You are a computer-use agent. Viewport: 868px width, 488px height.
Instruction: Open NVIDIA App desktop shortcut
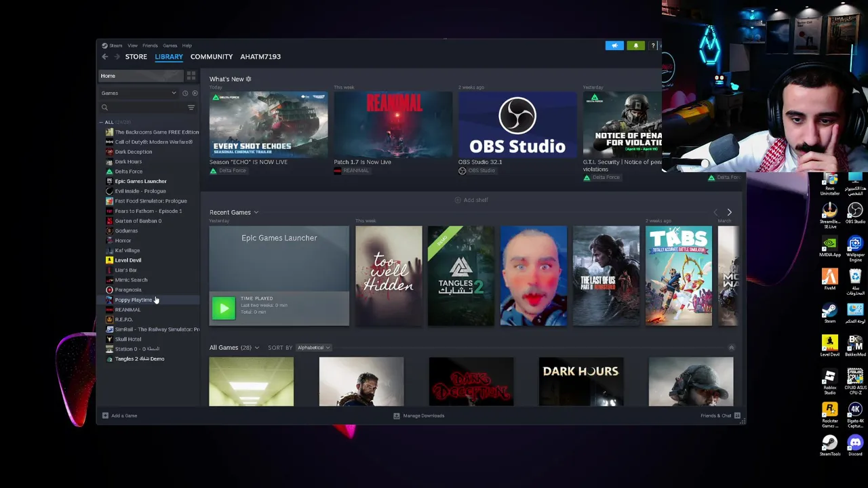(829, 246)
